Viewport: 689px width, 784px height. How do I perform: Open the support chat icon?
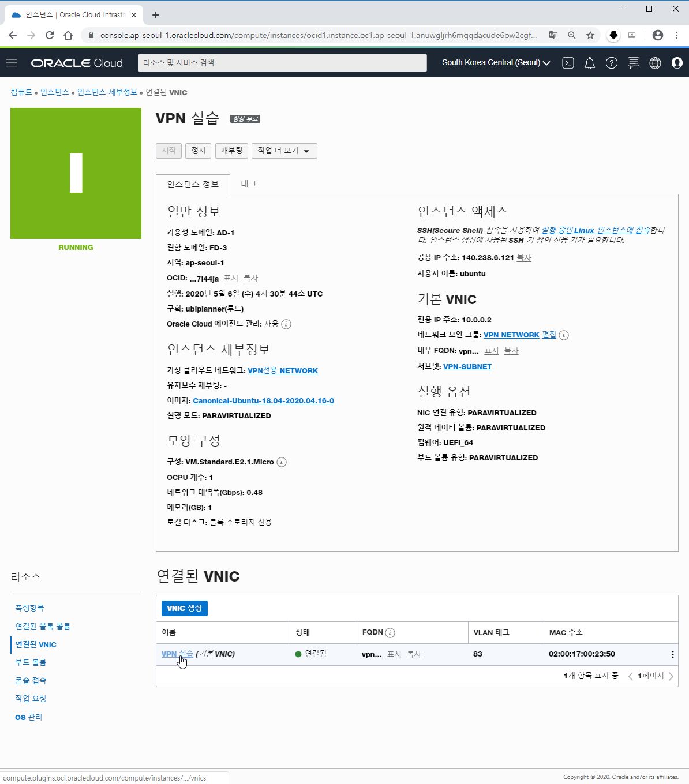coord(634,63)
